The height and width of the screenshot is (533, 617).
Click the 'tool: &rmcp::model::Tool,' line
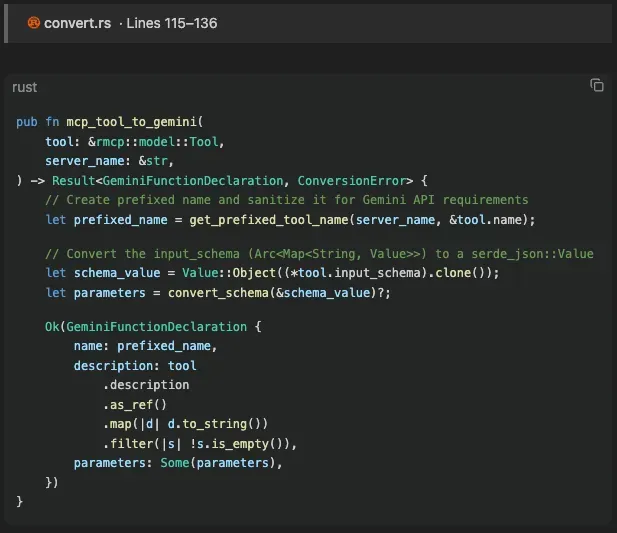click(x=135, y=142)
